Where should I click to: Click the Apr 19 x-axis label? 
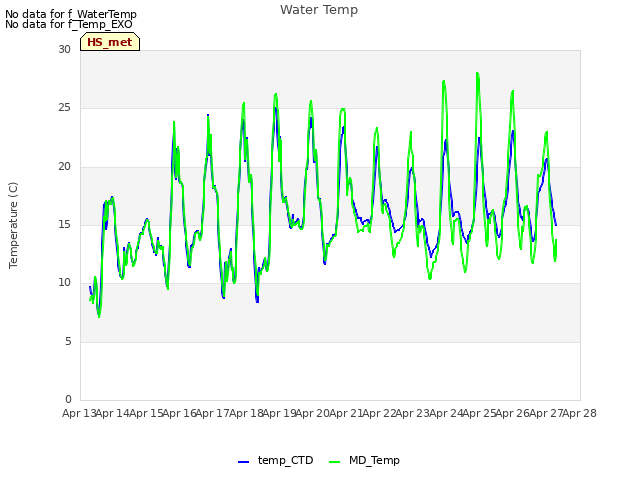[279, 413]
